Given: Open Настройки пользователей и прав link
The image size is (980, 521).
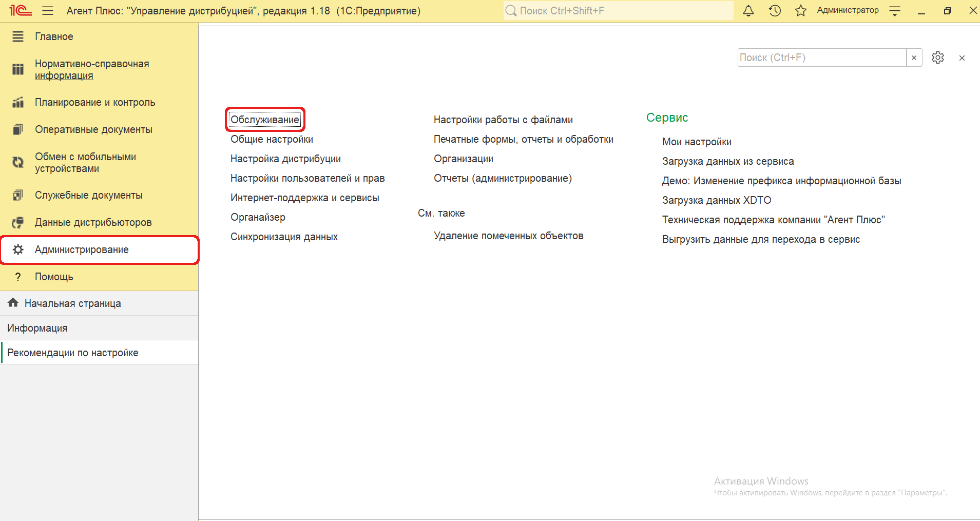Looking at the screenshot, I should [x=308, y=178].
